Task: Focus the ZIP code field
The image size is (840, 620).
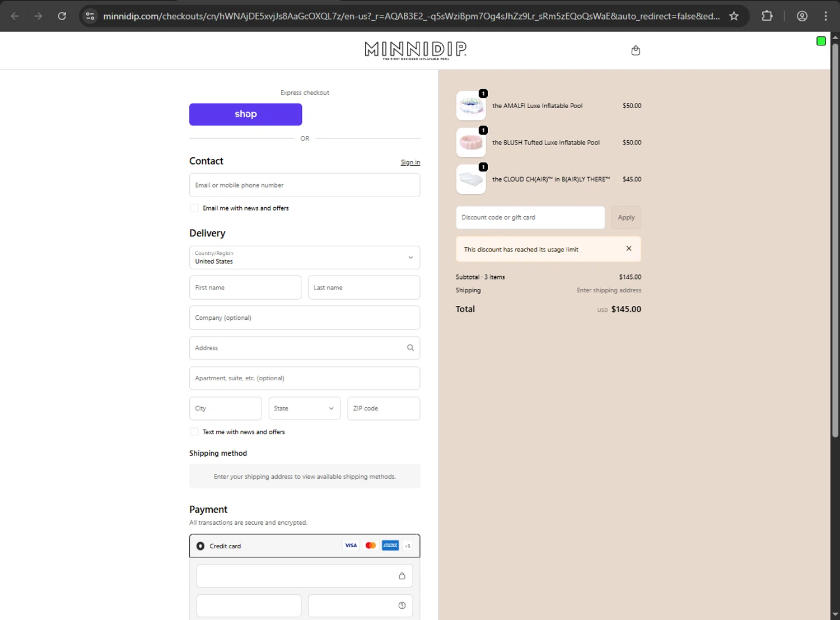Action: (384, 408)
